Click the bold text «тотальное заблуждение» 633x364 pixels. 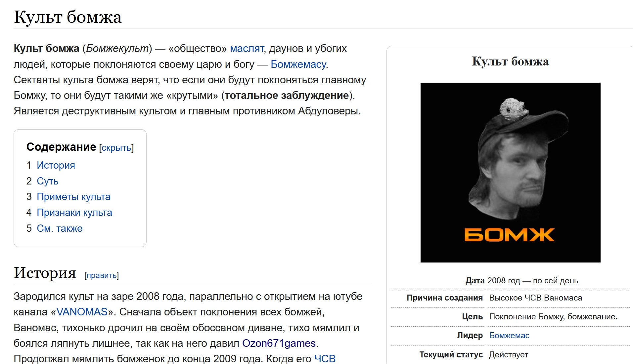tap(287, 96)
